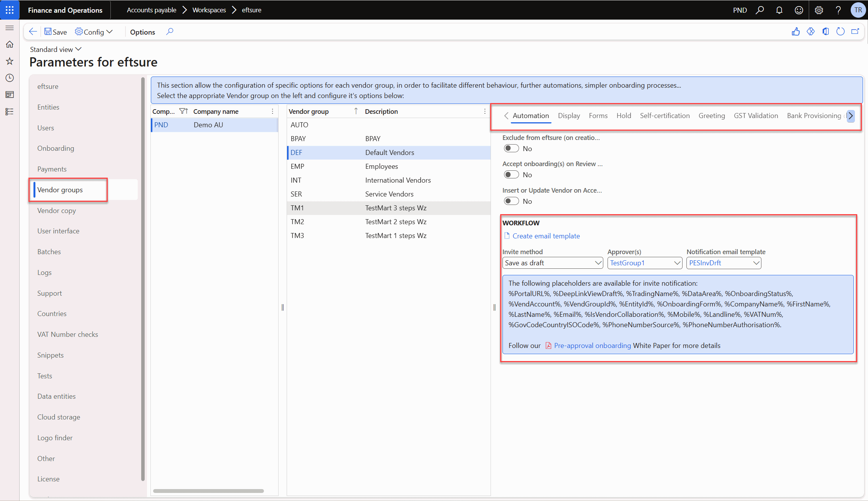Click the Create email template link
The height and width of the screenshot is (501, 868).
click(x=546, y=236)
